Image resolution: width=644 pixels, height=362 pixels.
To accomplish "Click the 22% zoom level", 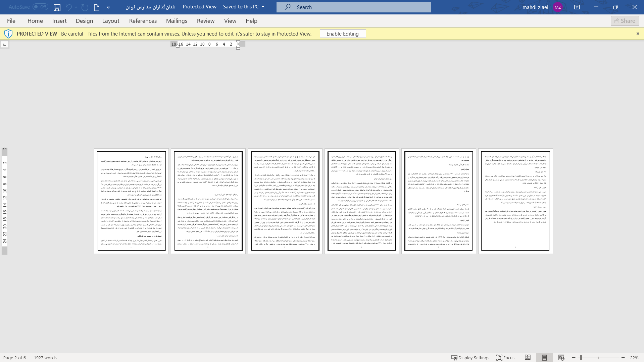I will (x=634, y=358).
